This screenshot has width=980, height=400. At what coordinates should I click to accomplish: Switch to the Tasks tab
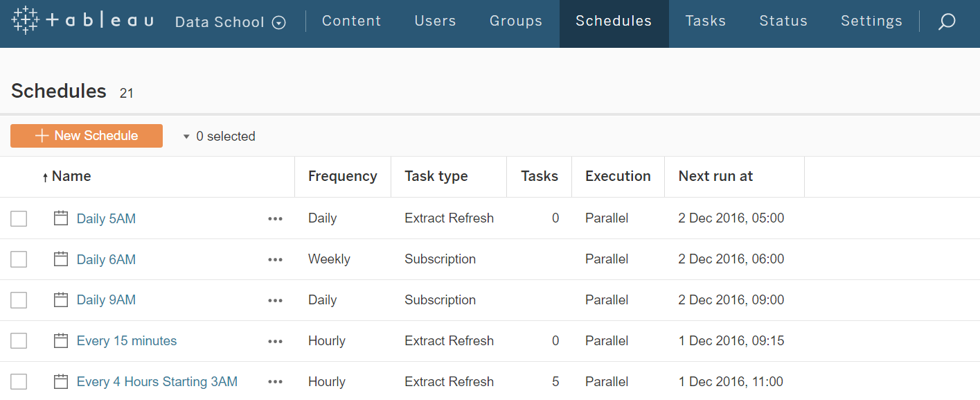[x=705, y=21]
